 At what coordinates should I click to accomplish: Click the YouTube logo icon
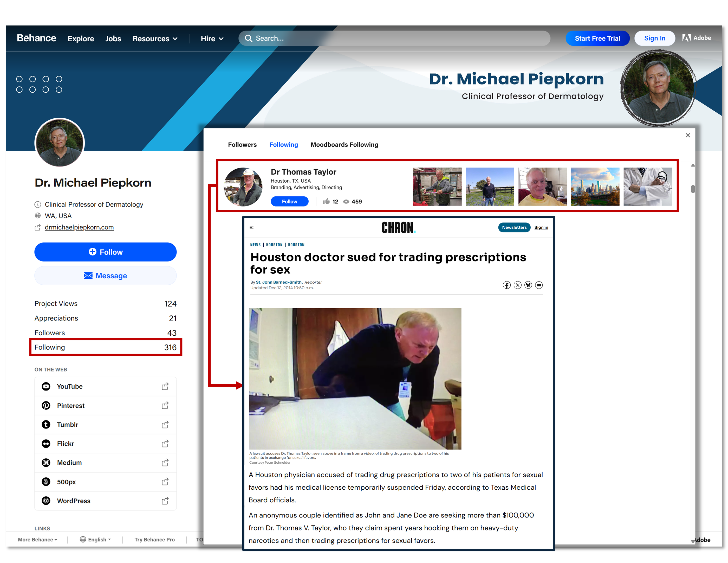point(46,386)
